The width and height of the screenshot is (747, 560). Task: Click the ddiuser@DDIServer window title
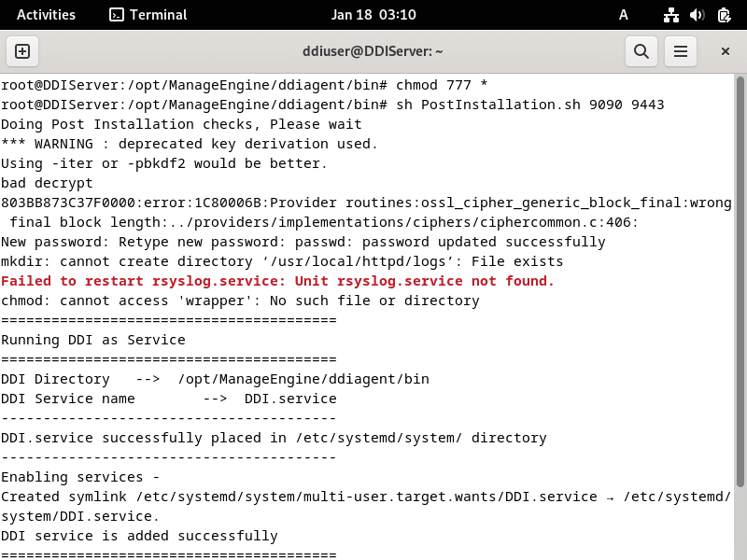pyautogui.click(x=373, y=51)
